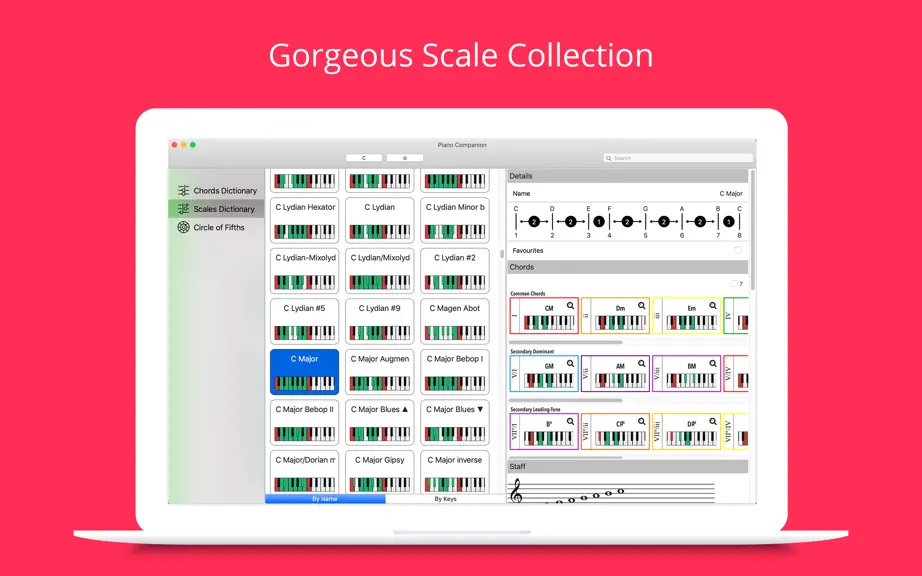Toggle the Favourites checkbox

tap(737, 250)
